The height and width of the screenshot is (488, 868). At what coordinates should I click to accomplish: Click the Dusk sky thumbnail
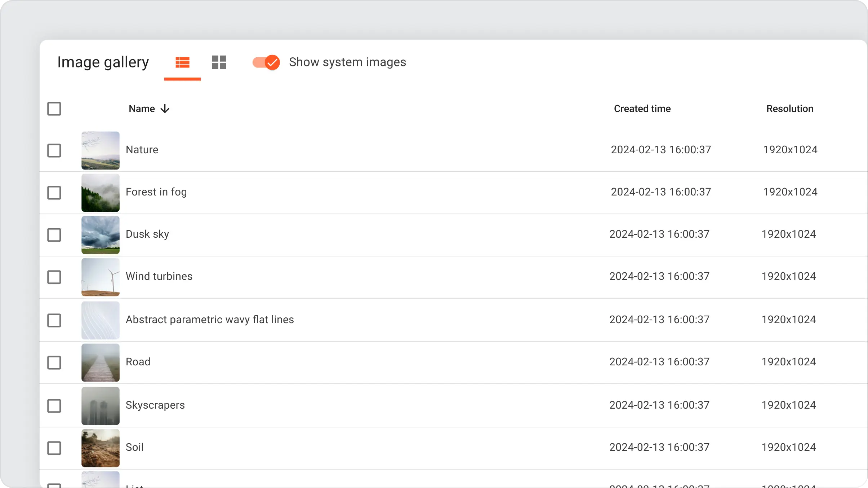click(101, 235)
